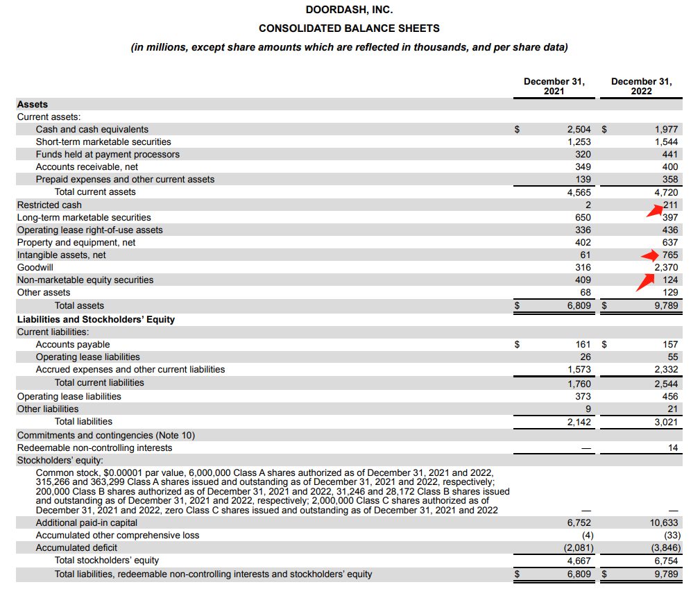Select the 'Total assets' label
700x589 pixels.
point(80,306)
